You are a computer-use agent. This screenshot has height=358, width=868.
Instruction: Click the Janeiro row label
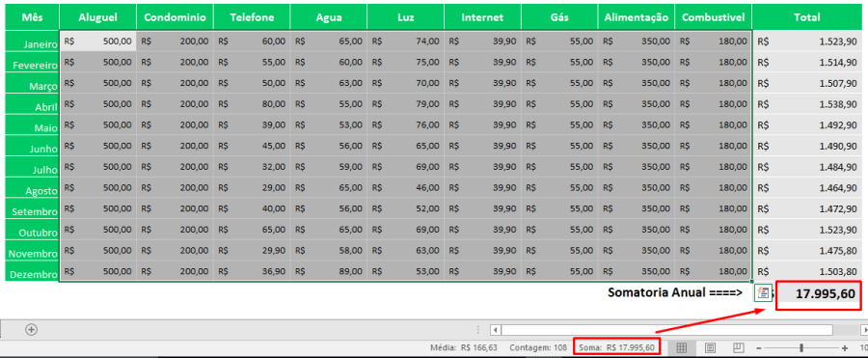32,41
